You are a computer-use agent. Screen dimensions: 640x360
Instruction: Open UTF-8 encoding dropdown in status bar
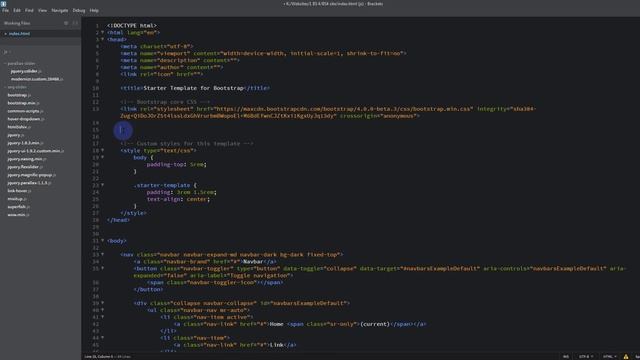click(x=586, y=357)
